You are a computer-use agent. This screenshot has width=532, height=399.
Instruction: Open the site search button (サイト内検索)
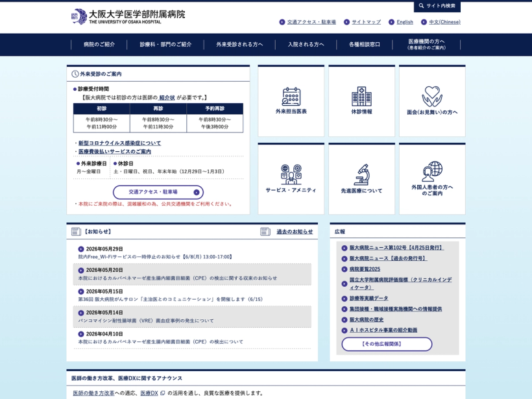tap(437, 6)
